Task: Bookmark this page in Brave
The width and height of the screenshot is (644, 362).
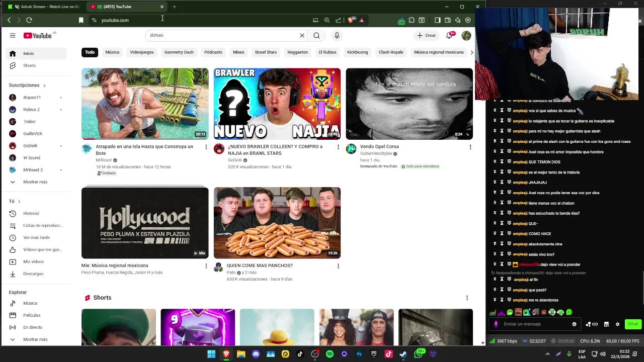Action: pyautogui.click(x=81, y=20)
